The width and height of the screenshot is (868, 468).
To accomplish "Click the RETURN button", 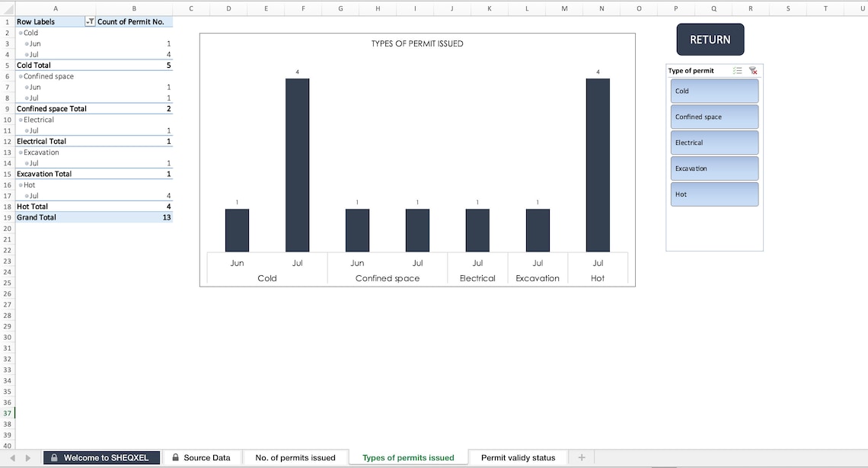I will tap(710, 40).
